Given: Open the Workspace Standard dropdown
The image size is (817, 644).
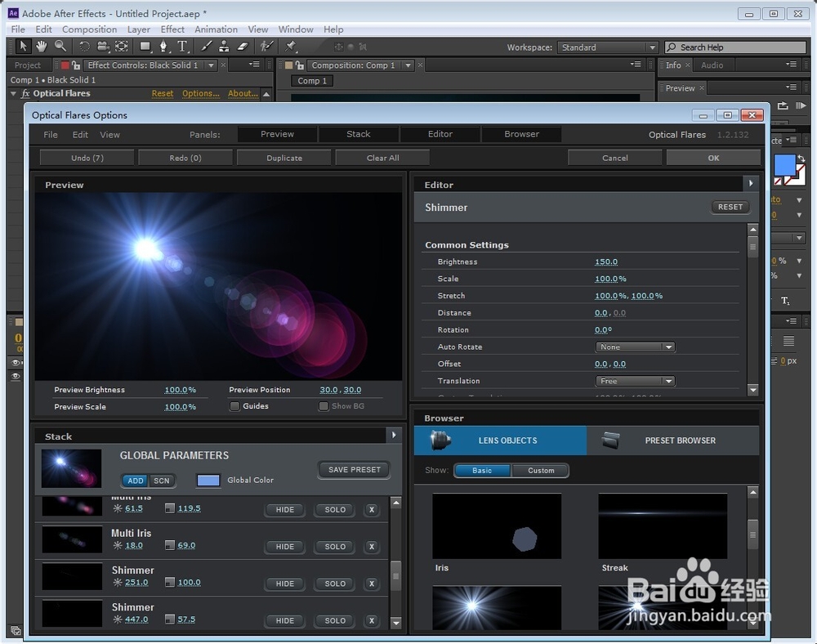Looking at the screenshot, I should tap(608, 47).
